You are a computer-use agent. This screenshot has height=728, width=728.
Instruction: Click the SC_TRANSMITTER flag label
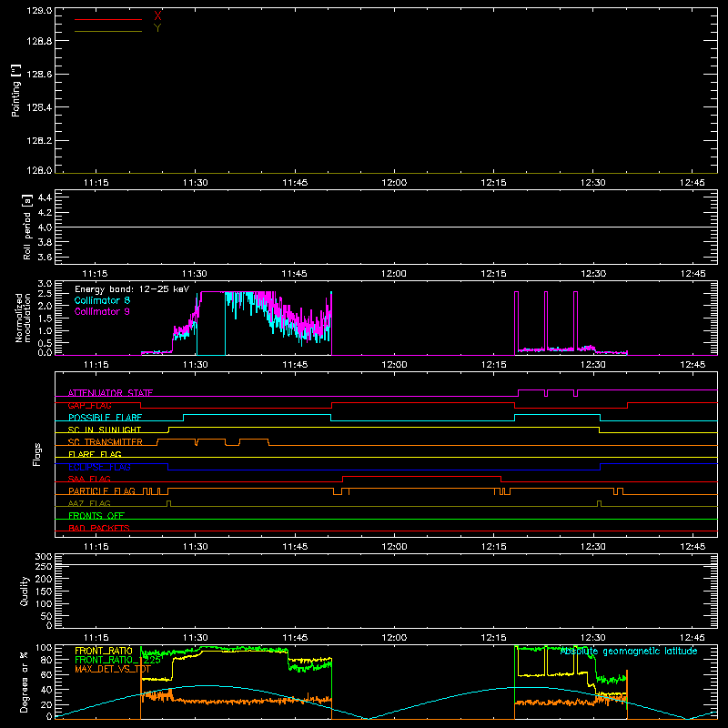[106, 442]
